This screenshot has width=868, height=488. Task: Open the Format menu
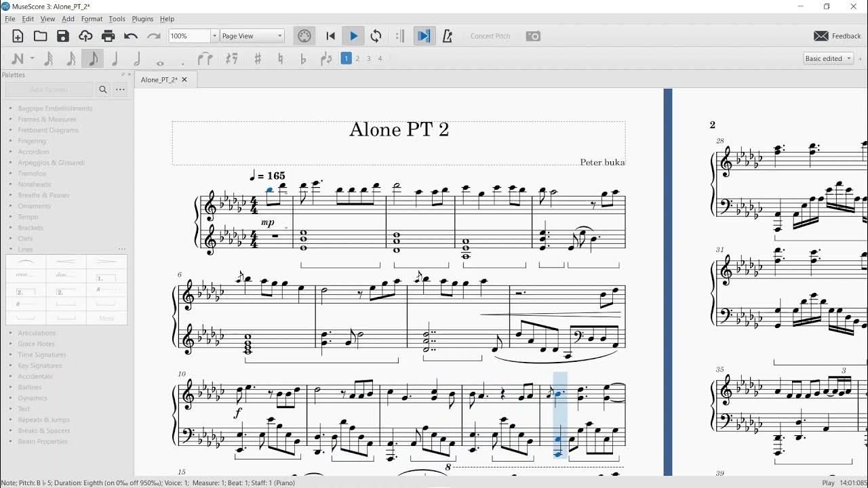pos(92,19)
